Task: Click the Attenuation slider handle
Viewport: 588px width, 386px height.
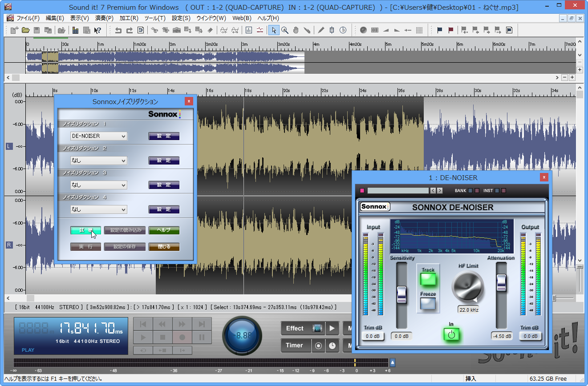Action: tap(502, 283)
